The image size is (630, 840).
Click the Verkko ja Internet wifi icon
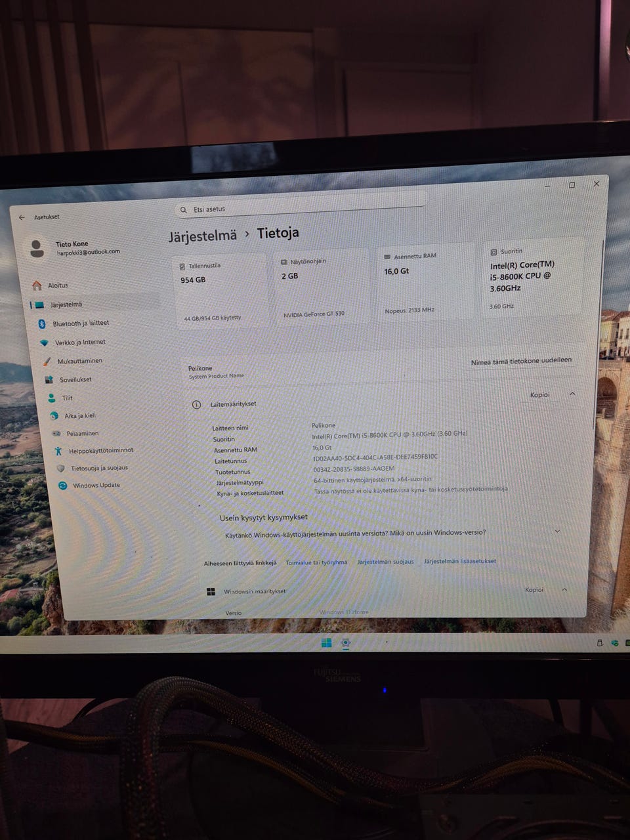[x=44, y=343]
